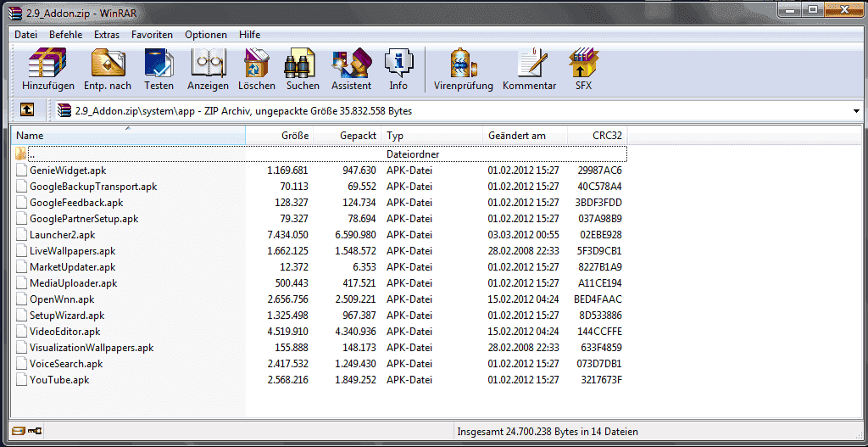The width and height of the screenshot is (868, 447).
Task: Sort by Gepackt column header
Action: (x=348, y=136)
